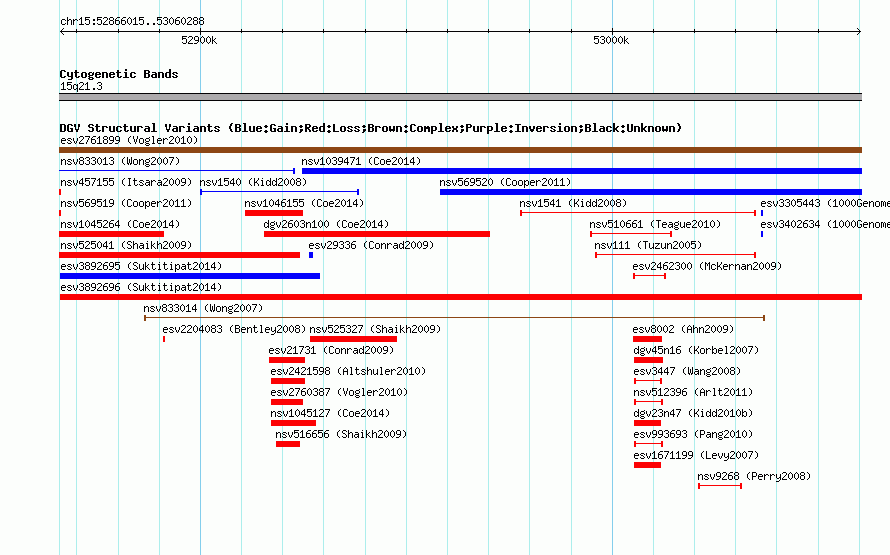Click esv2760387 (Vogler2010) label
Viewport: 890px width, 555px height.
point(339,392)
